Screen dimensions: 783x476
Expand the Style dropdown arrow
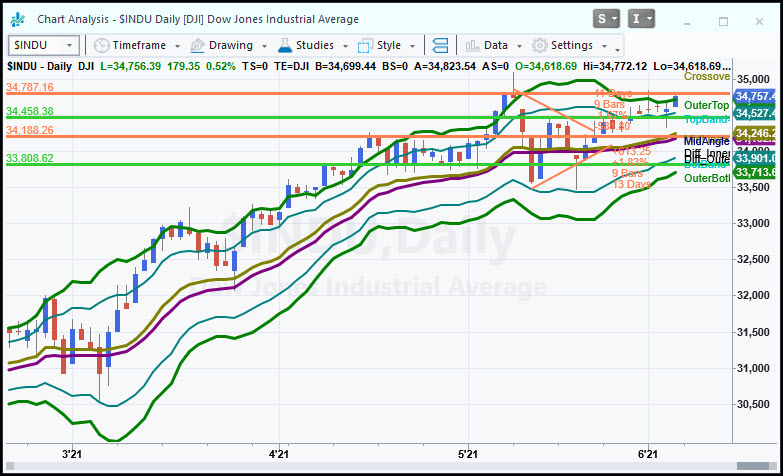pyautogui.click(x=412, y=46)
